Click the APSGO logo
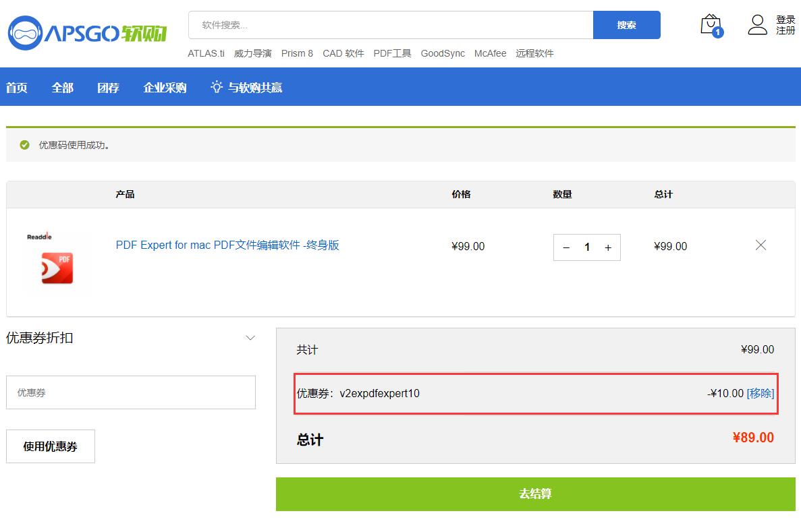This screenshot has width=801, height=532. tap(87, 32)
